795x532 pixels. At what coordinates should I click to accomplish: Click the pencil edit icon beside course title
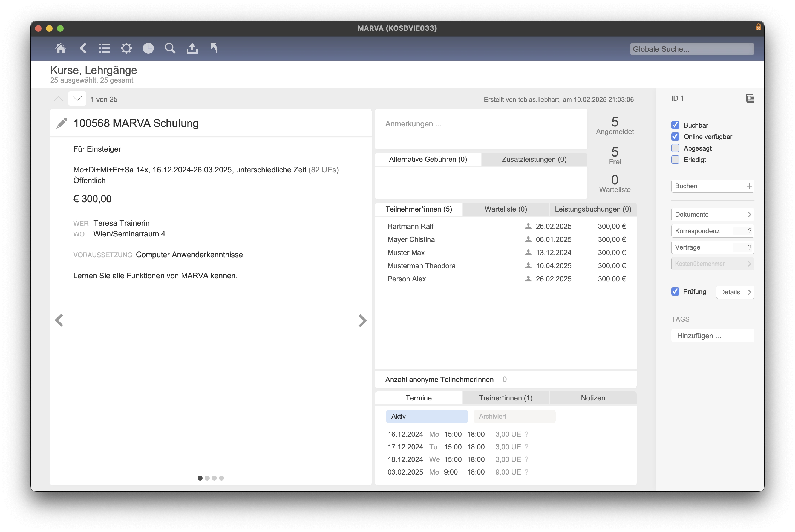pyautogui.click(x=62, y=123)
